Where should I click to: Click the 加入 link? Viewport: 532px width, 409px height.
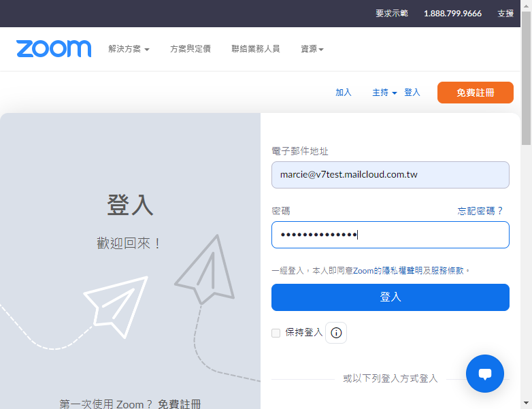(344, 93)
